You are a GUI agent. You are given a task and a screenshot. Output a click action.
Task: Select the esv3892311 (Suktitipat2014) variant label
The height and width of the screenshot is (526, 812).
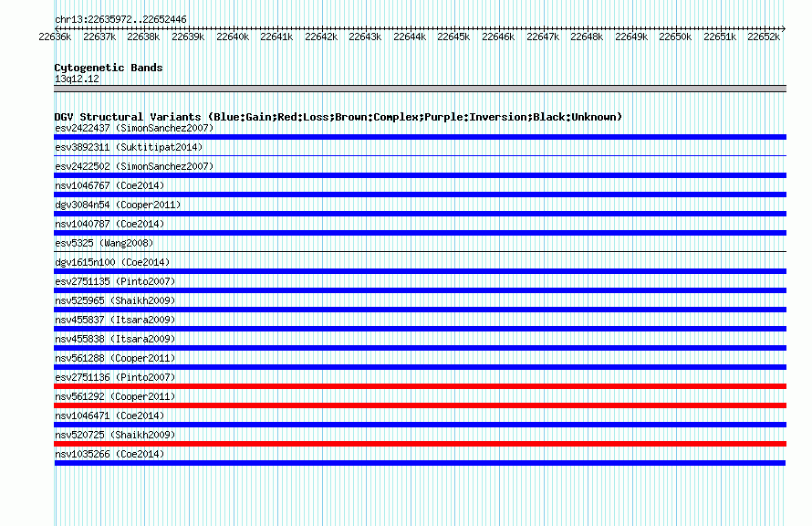pyautogui.click(x=129, y=147)
